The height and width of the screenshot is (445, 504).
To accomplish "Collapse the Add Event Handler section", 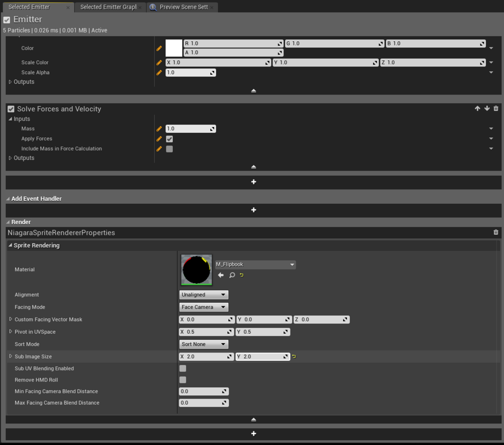I will [8, 199].
